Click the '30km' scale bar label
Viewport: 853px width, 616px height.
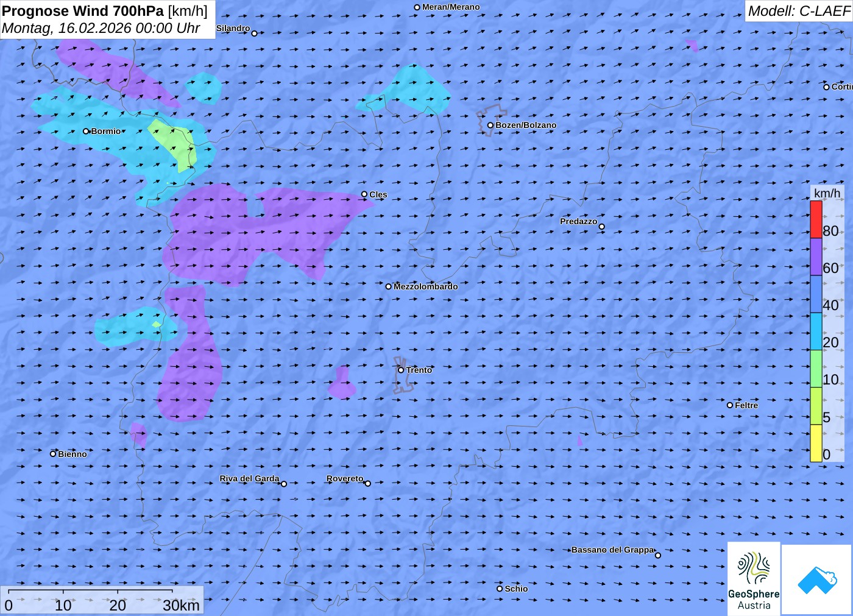(x=182, y=605)
